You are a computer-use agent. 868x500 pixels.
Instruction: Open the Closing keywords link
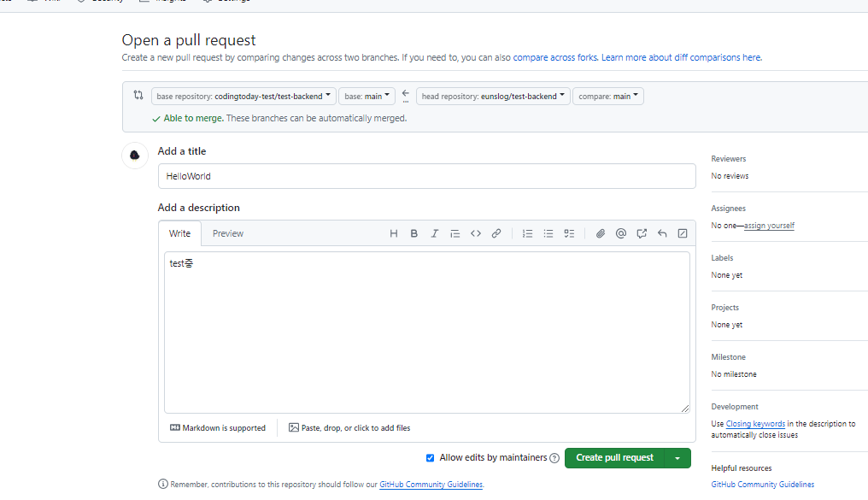pyautogui.click(x=755, y=424)
